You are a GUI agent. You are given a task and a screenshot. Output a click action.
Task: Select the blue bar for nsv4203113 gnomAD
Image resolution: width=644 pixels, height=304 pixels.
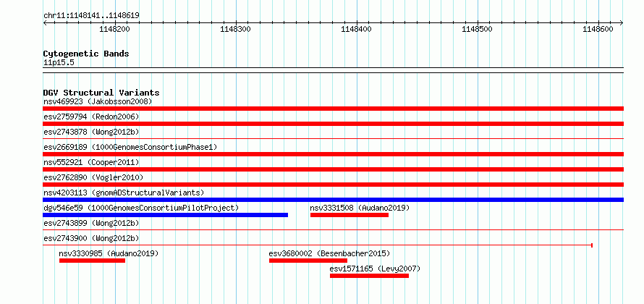click(x=333, y=200)
